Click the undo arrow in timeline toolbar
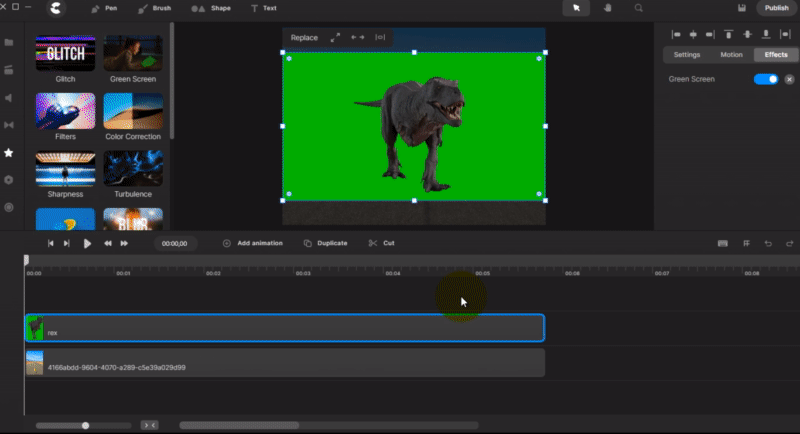Image resolution: width=800 pixels, height=434 pixels. click(x=768, y=243)
